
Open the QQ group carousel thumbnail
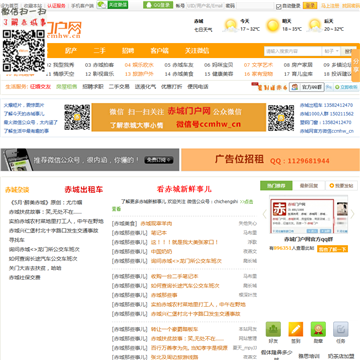point(302,216)
